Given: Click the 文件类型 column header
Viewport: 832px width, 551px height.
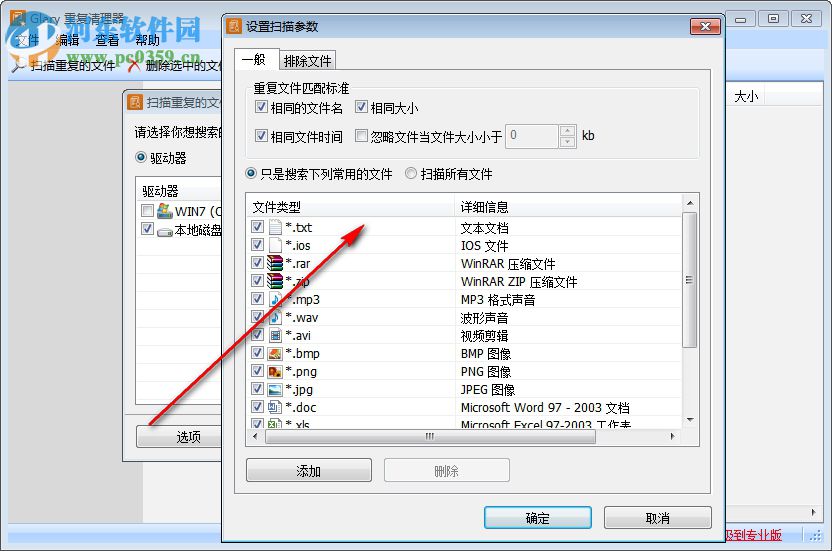Looking at the screenshot, I should point(350,206).
